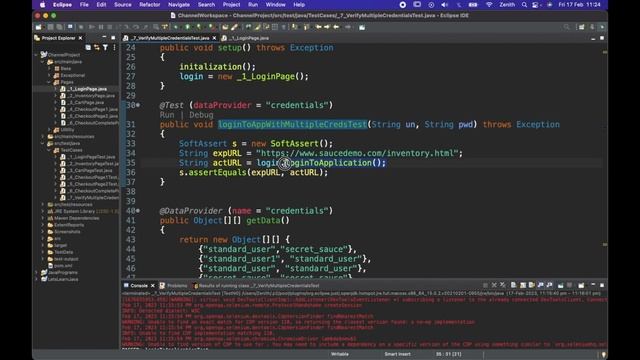Open Project Explorer View Menu dots
Image resolution: width=640 pixels, height=360 pixels.
(114, 47)
